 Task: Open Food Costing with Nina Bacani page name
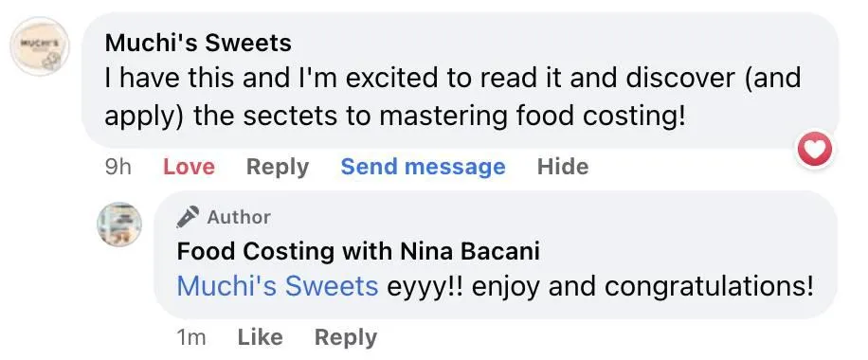click(x=358, y=252)
